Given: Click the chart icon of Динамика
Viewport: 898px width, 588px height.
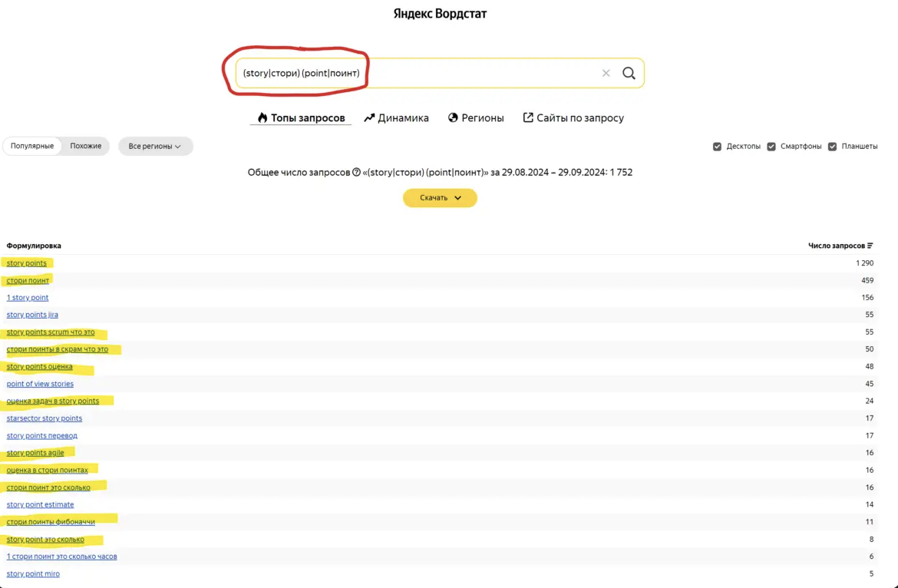Looking at the screenshot, I should 369,117.
